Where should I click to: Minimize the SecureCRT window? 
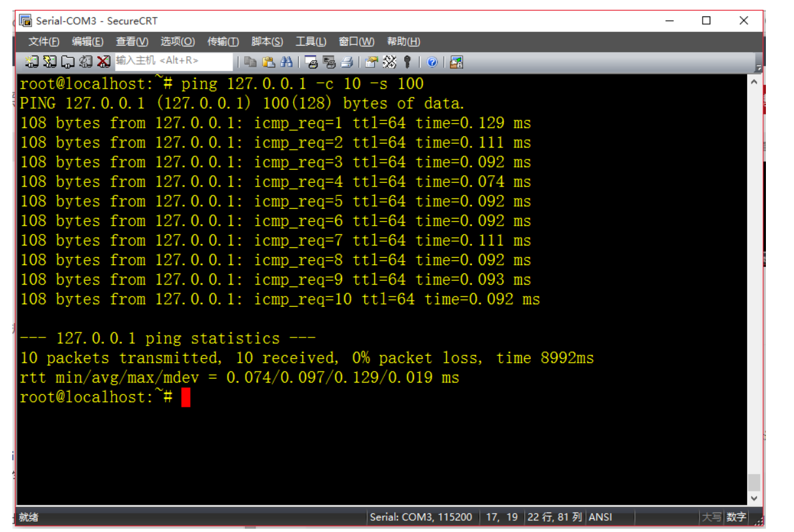coord(669,21)
